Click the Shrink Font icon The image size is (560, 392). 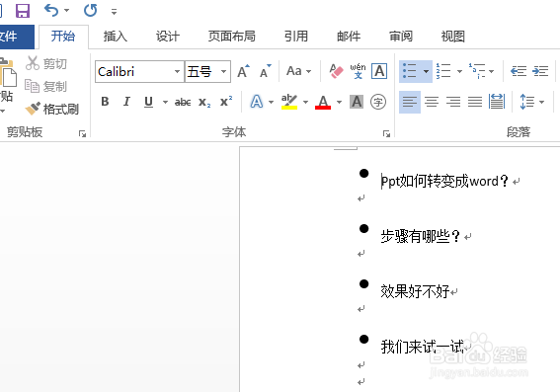[266, 71]
